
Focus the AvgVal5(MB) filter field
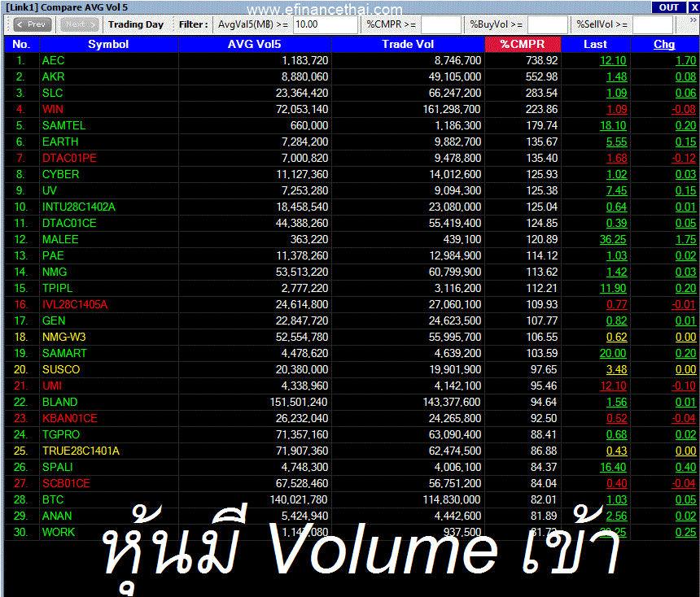click(x=326, y=24)
